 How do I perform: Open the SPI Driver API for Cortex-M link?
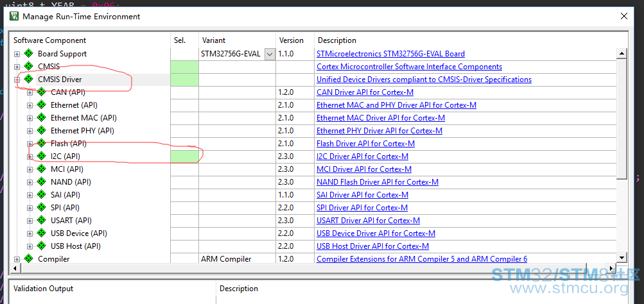tap(362, 208)
